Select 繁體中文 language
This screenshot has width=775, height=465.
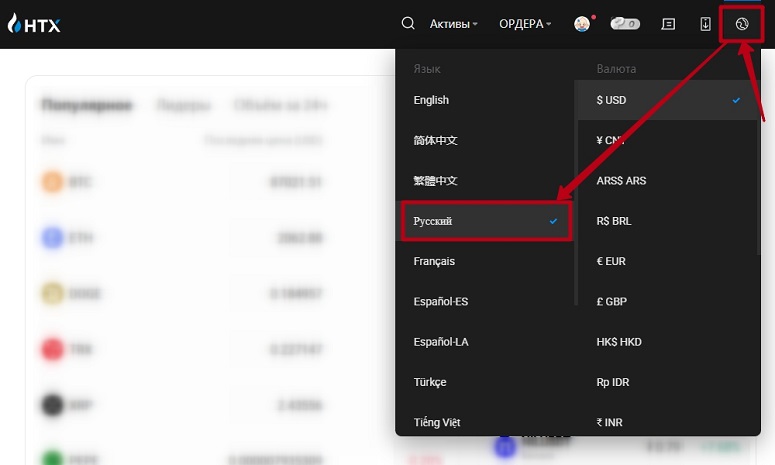[x=485, y=181]
